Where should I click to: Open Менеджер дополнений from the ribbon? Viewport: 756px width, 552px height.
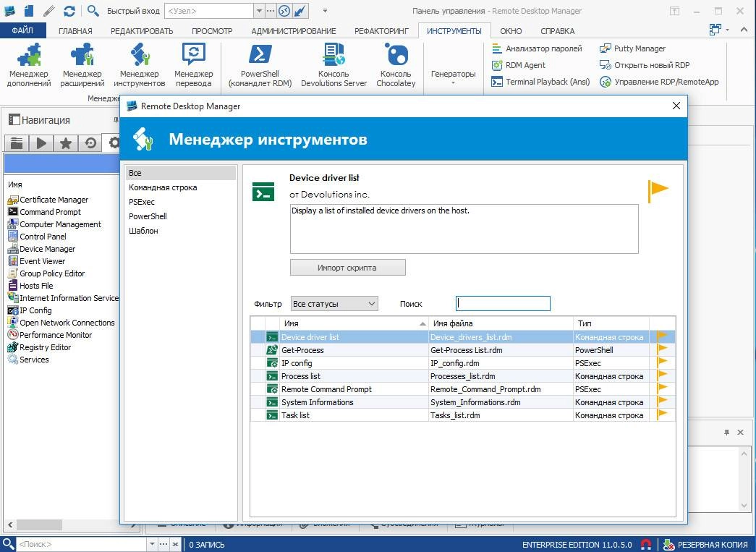[29, 65]
